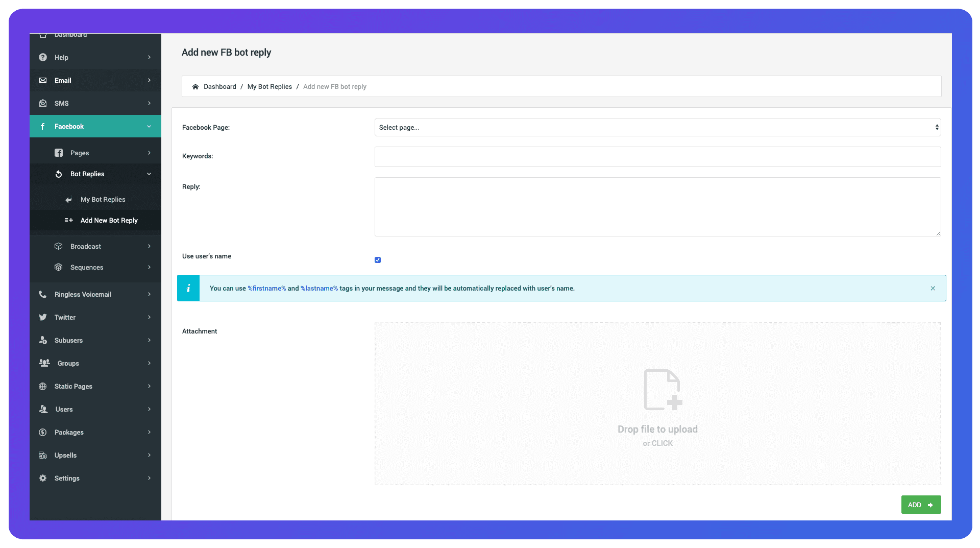Screen dimensions: 980x548
Task: Collapse the Facebook sidebar section
Action: pos(149,127)
